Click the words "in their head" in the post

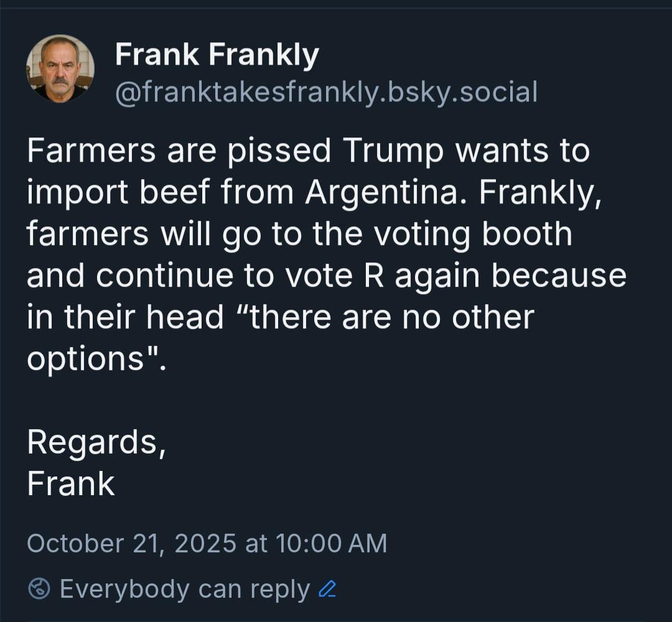(x=125, y=317)
